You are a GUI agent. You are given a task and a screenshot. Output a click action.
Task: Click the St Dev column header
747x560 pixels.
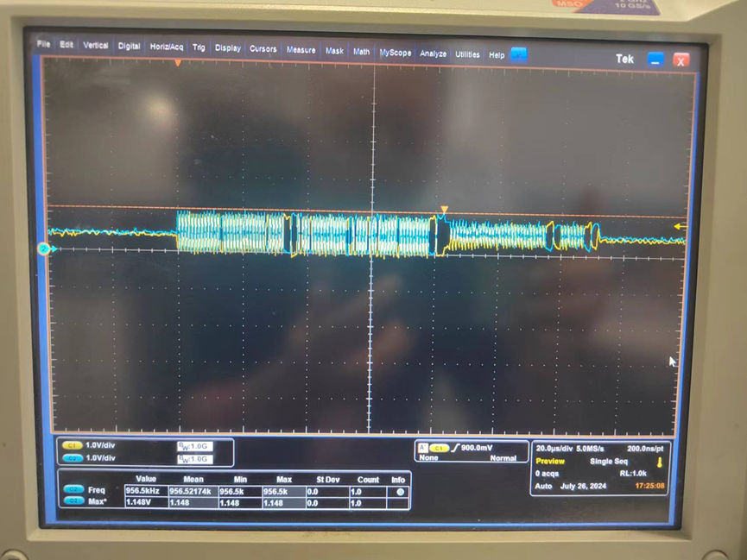328,480
